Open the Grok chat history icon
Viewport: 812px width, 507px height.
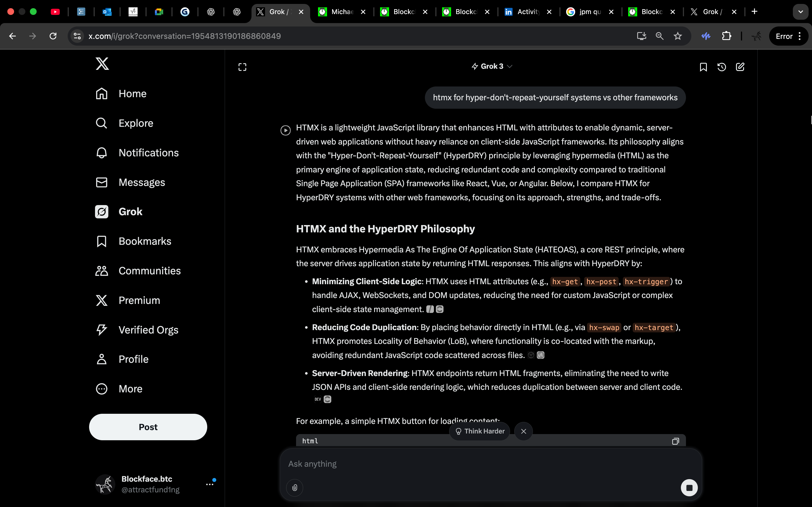[x=721, y=67]
